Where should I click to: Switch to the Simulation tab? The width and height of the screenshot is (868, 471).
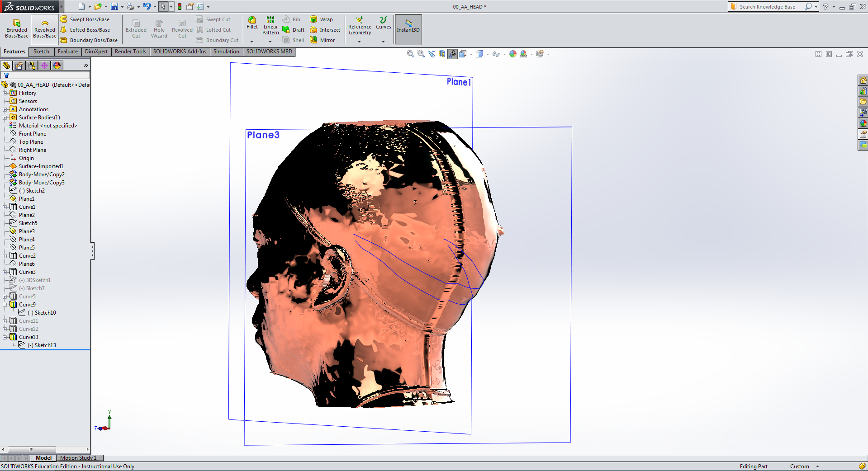[x=226, y=52]
